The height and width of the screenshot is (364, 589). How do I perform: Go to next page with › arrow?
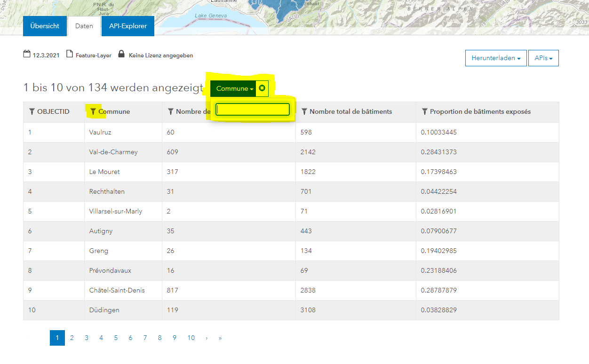[206, 338]
